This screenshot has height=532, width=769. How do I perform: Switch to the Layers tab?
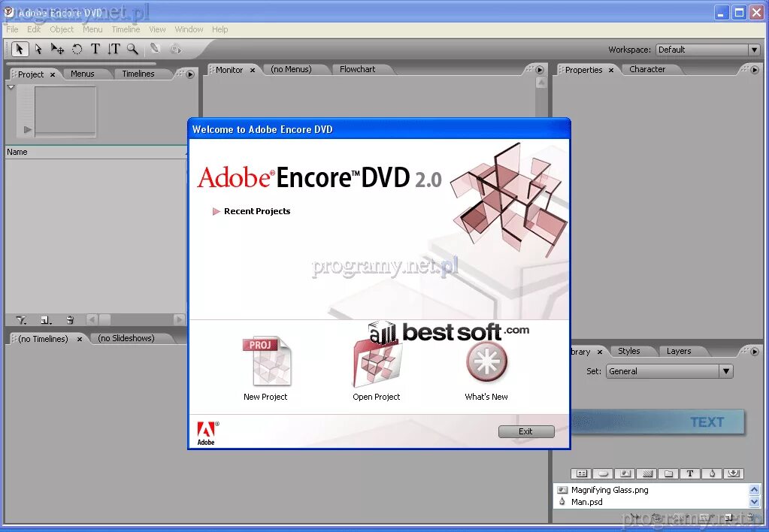679,351
